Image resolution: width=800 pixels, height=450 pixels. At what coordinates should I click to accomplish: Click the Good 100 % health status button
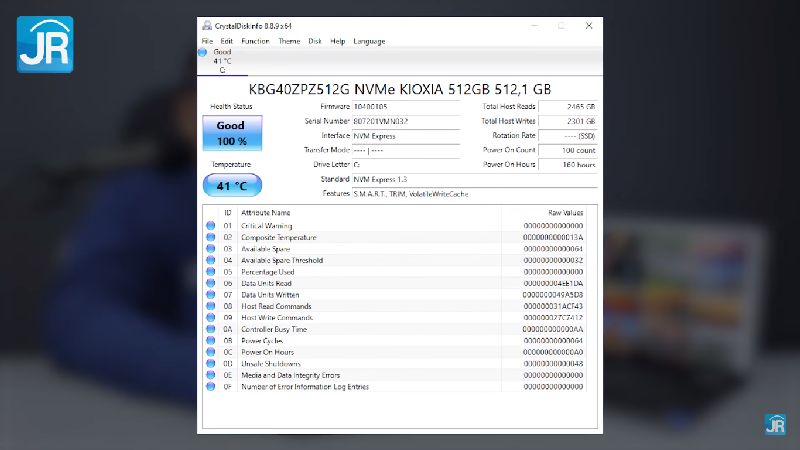pos(231,133)
